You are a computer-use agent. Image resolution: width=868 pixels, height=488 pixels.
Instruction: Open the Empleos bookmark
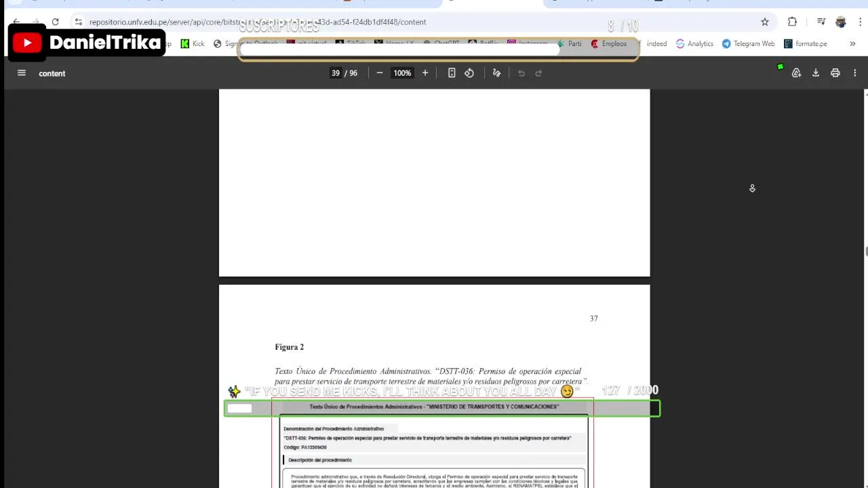click(608, 43)
